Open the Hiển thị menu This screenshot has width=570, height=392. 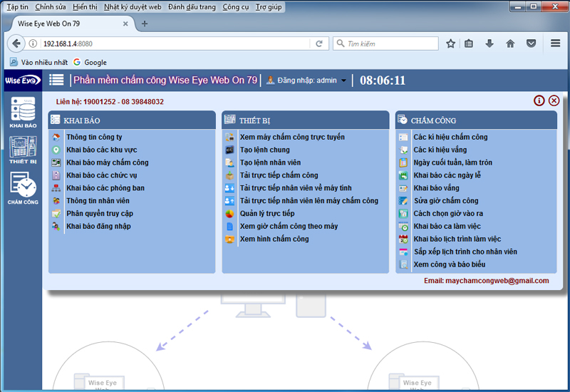[x=85, y=7]
